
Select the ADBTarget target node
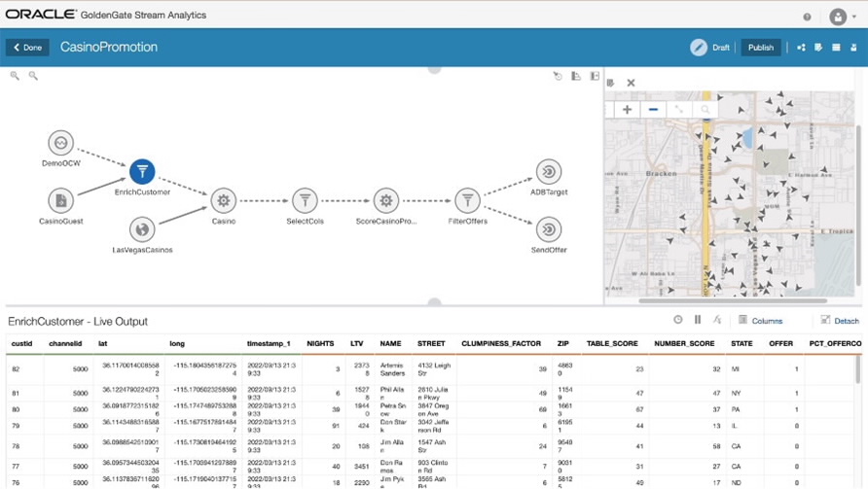tap(549, 171)
